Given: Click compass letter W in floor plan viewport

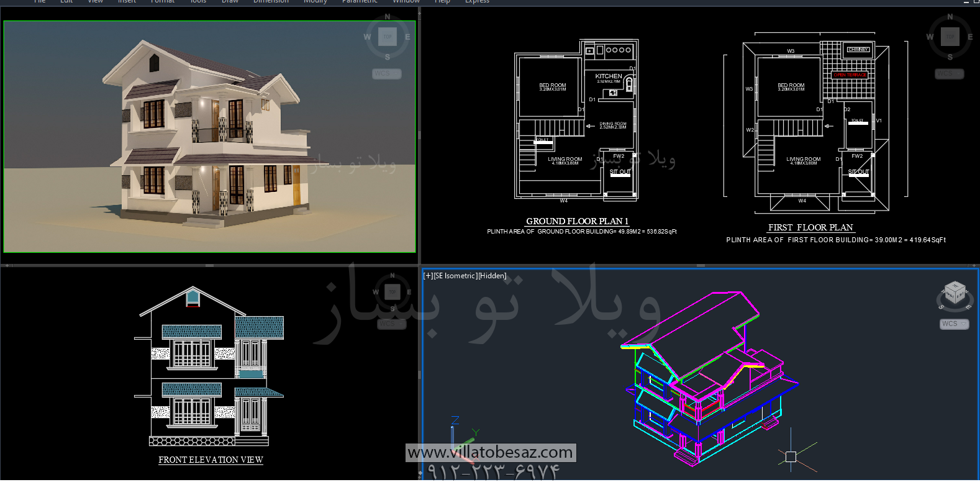Looking at the screenshot, I should point(930,37).
